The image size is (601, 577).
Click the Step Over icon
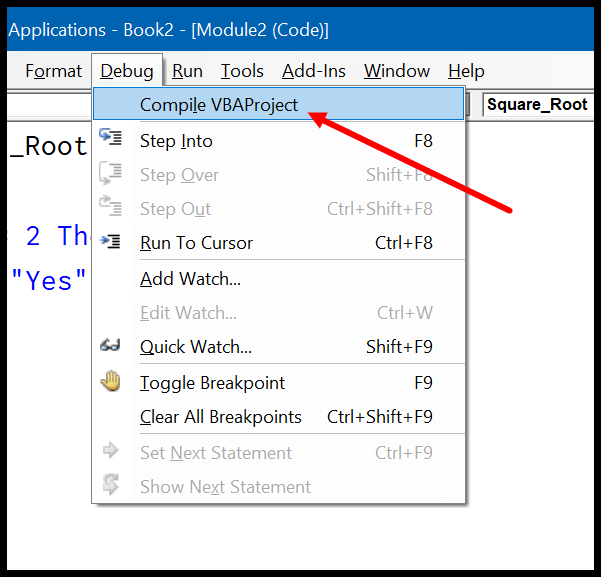(x=111, y=175)
